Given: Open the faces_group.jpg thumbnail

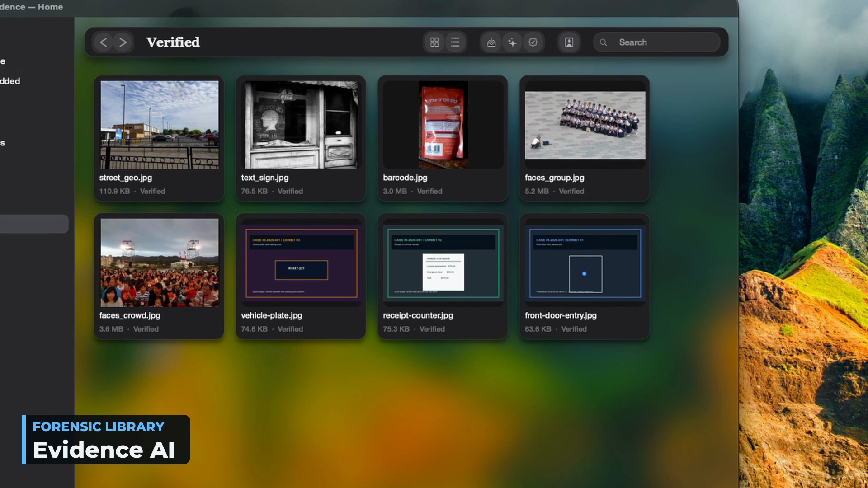Looking at the screenshot, I should tap(585, 125).
